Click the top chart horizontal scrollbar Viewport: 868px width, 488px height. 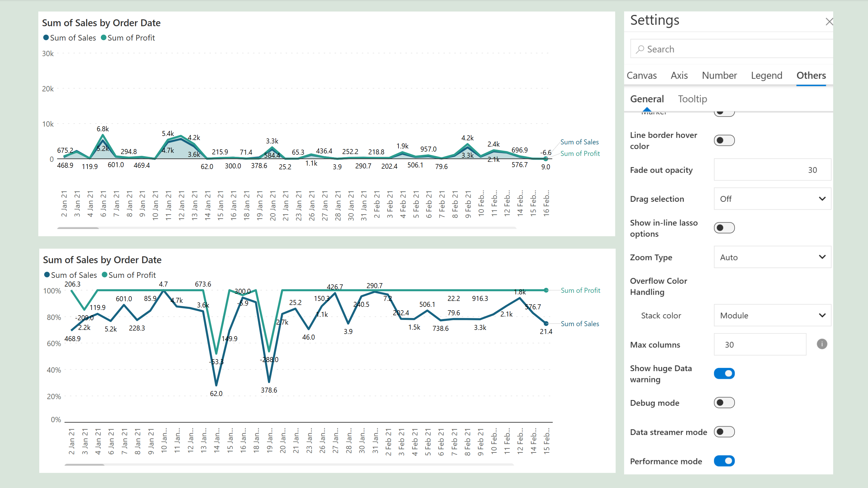tap(78, 228)
